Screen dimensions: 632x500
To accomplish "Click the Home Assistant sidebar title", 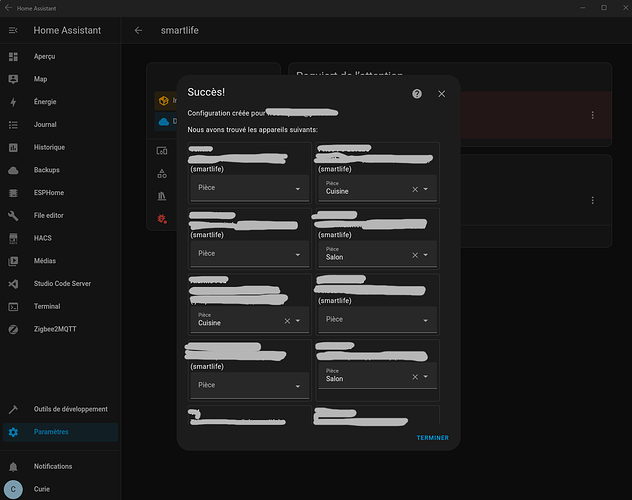I will [67, 30].
